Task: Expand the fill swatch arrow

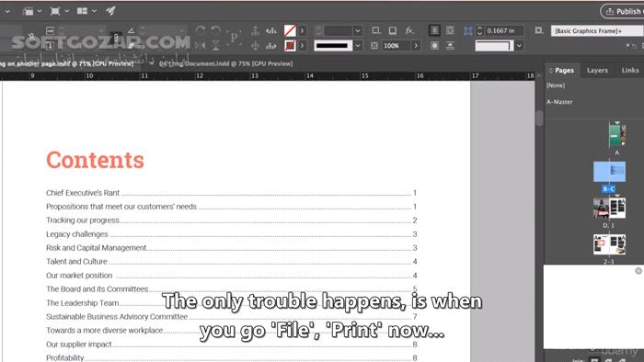Action: coord(303,30)
